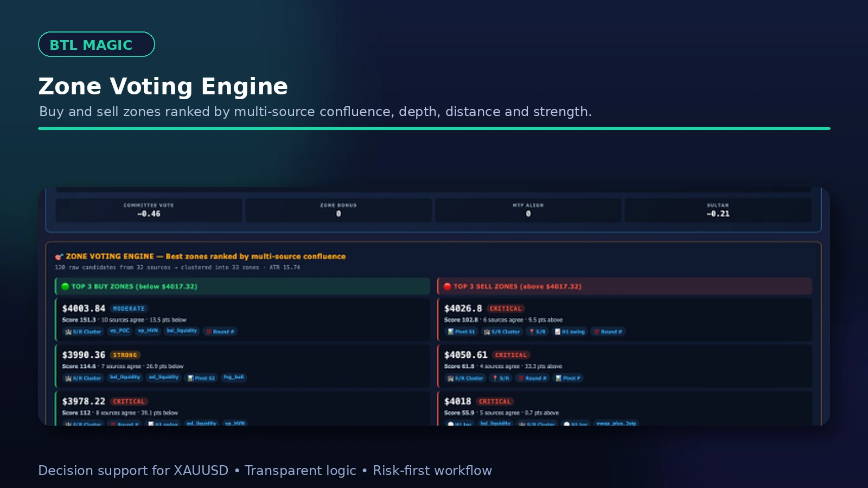This screenshot has height=488, width=868.
Task: Click the vp_POC tag under $4003.84
Action: pos(120,331)
